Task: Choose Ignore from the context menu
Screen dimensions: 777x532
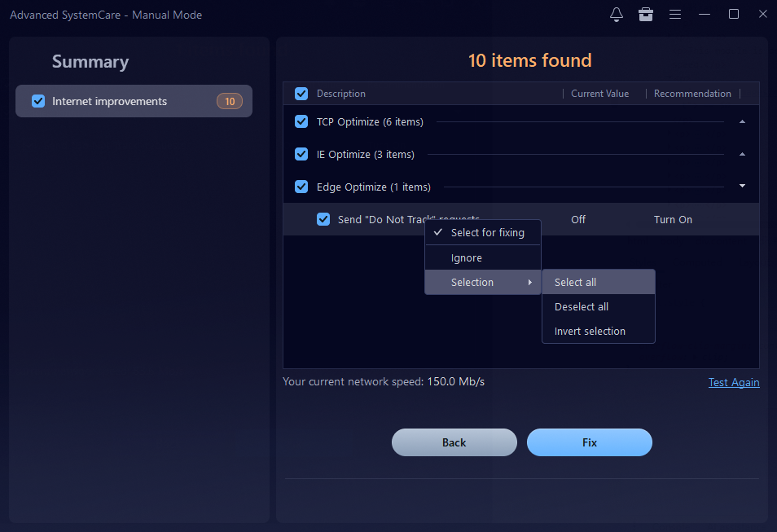Action: pyautogui.click(x=467, y=257)
